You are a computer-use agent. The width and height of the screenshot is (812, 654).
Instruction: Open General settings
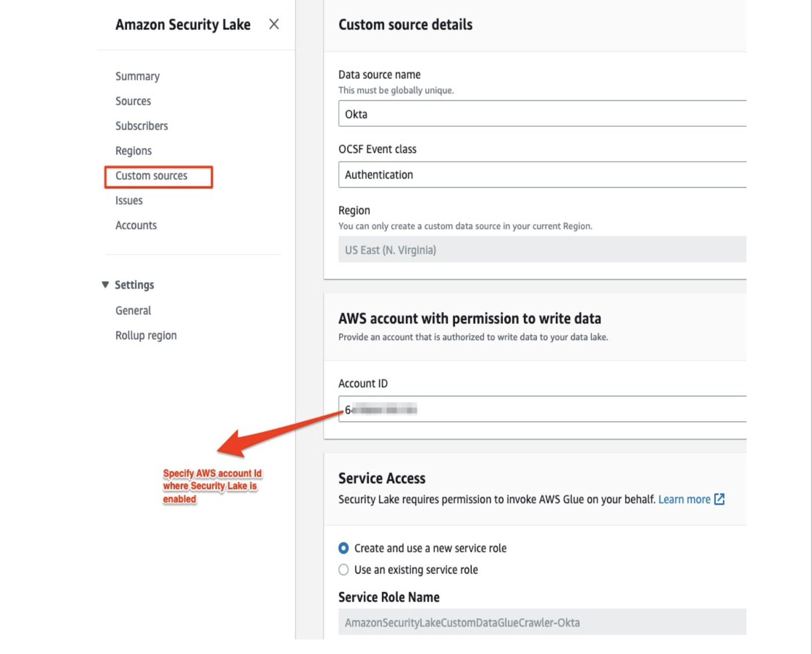[133, 310]
